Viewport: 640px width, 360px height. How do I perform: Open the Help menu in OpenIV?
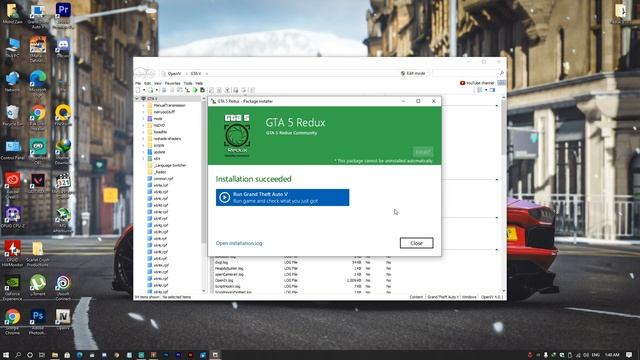(199, 83)
